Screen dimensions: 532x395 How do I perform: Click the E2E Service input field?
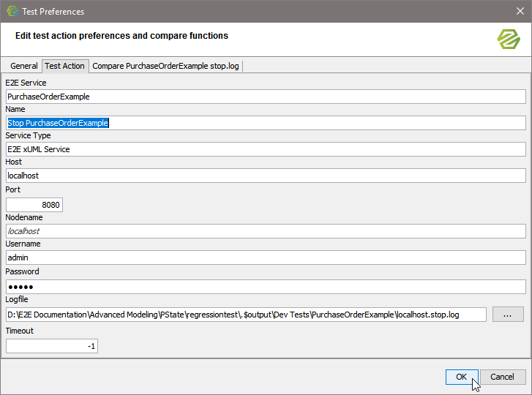click(x=266, y=97)
